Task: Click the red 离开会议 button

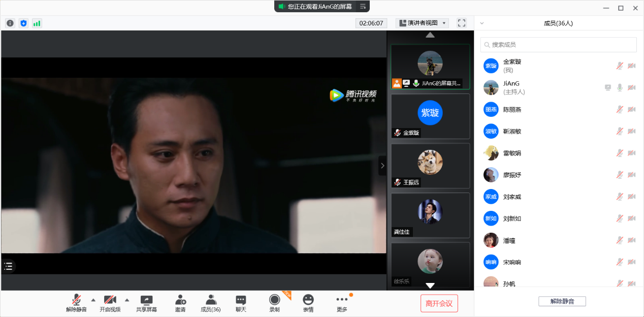Action: click(439, 303)
